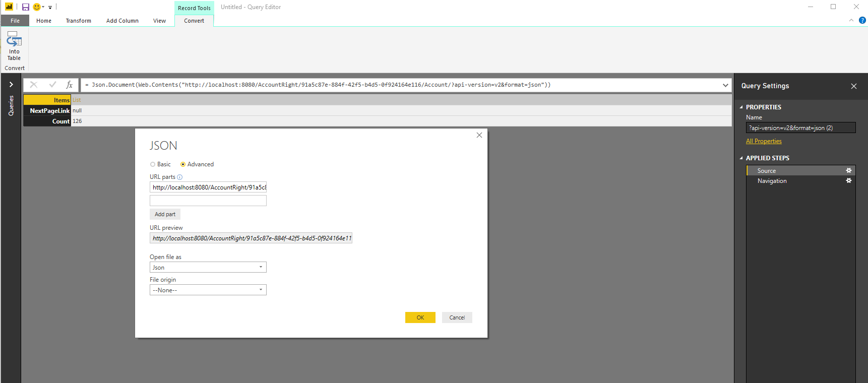Click the first URL parts input field
Screen dimensions: 868x383
pos(208,187)
